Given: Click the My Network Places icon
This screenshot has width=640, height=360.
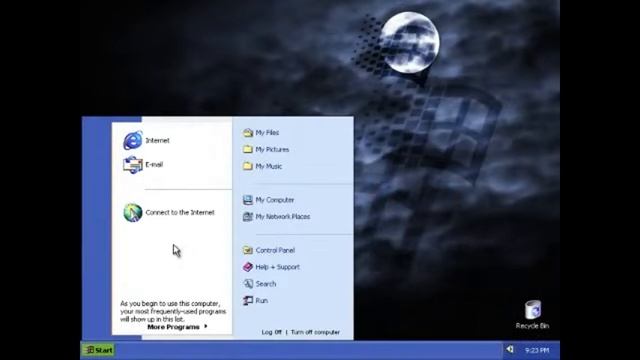Looking at the screenshot, I should coord(248,217).
